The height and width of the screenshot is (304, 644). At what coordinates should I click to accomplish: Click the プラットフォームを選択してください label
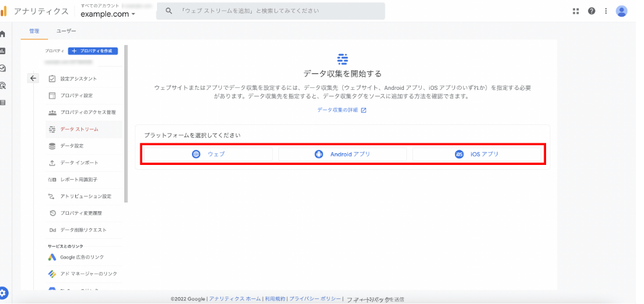point(192,135)
